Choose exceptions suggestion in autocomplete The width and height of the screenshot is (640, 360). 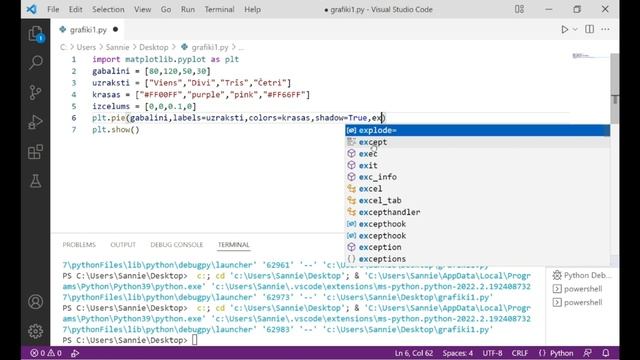(478, 259)
